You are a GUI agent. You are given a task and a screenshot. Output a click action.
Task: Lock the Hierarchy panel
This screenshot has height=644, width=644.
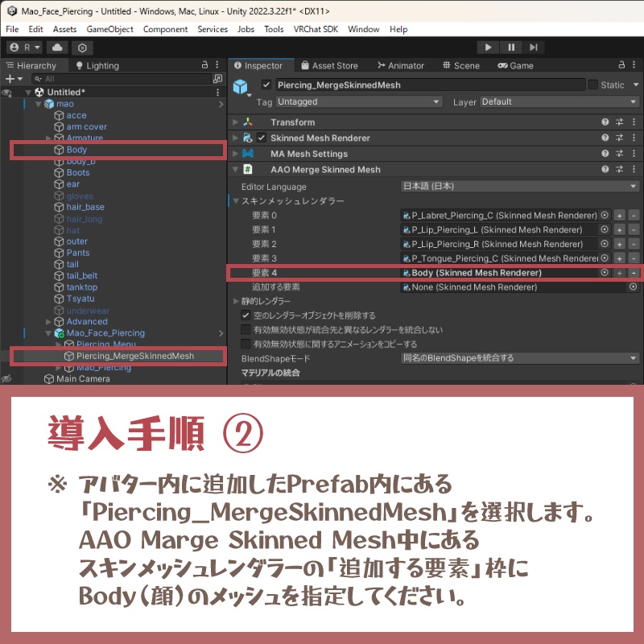205,65
